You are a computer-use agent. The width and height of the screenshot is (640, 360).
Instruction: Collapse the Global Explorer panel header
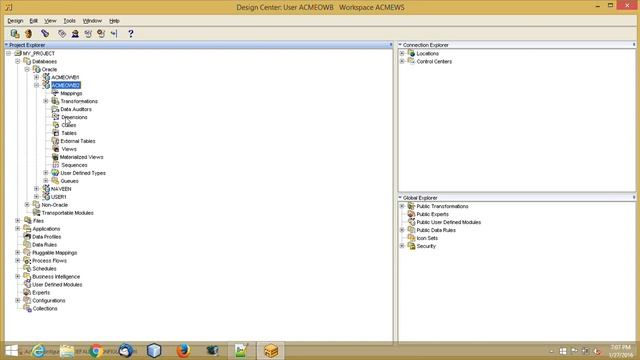(400, 198)
